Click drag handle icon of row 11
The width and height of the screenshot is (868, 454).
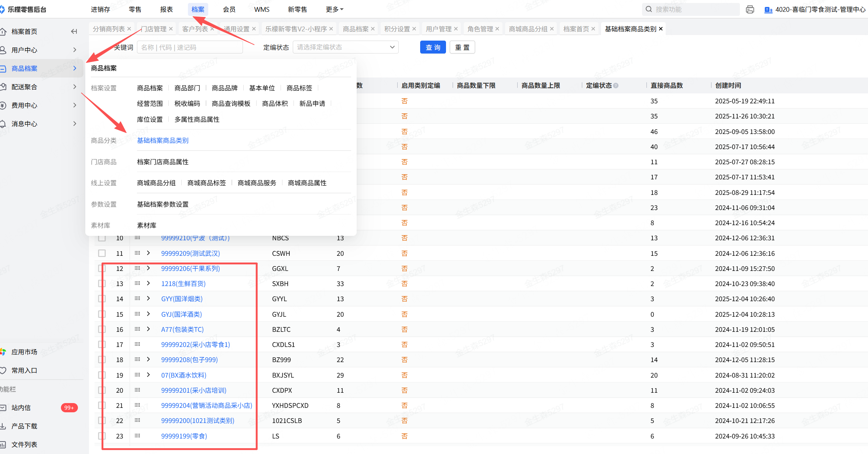pos(137,253)
